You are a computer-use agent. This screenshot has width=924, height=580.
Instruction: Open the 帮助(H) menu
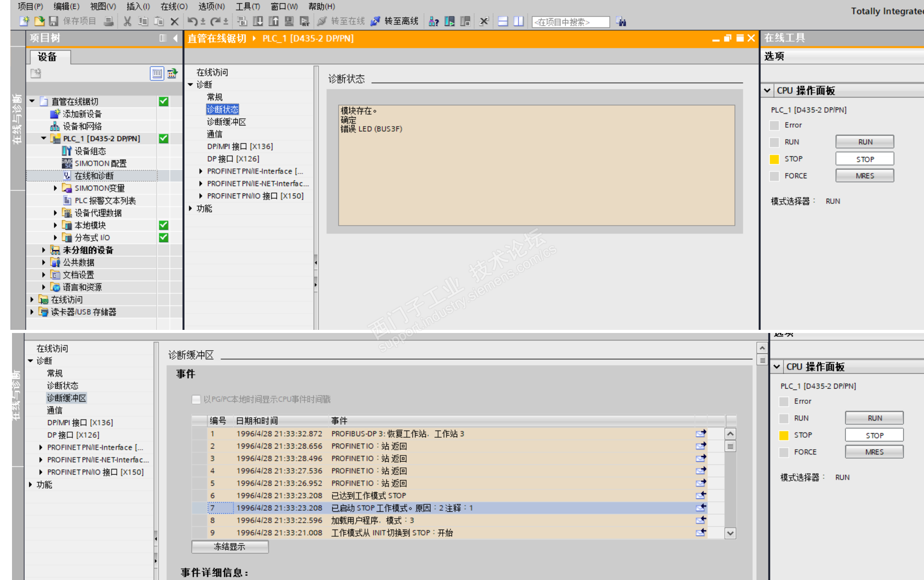[322, 6]
